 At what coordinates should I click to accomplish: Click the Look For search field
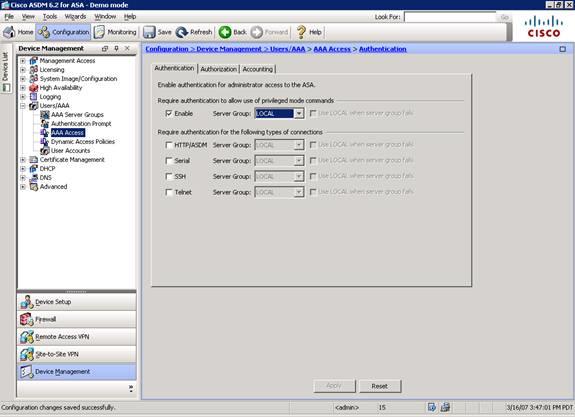tap(450, 17)
